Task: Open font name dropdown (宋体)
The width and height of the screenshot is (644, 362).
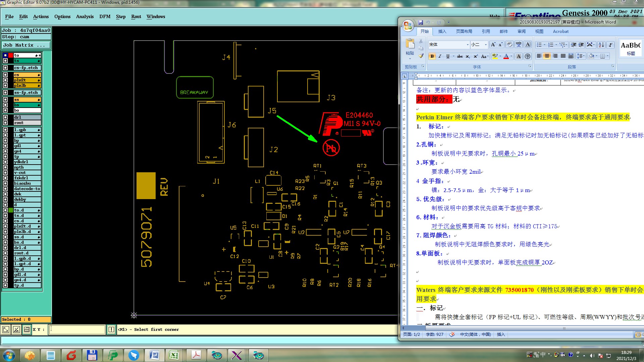Action: tap(468, 45)
